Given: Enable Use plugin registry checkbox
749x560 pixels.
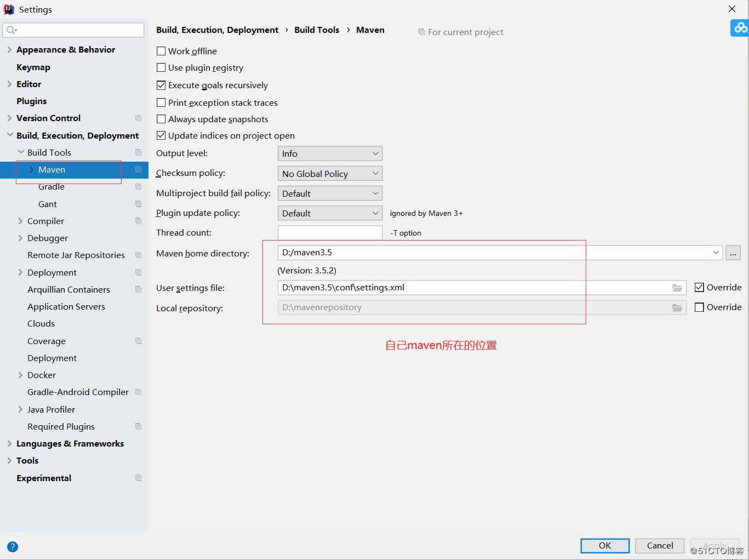Looking at the screenshot, I should (161, 67).
